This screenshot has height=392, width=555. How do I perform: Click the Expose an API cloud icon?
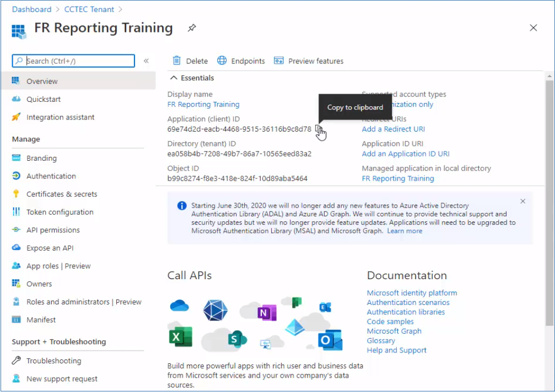click(x=17, y=247)
